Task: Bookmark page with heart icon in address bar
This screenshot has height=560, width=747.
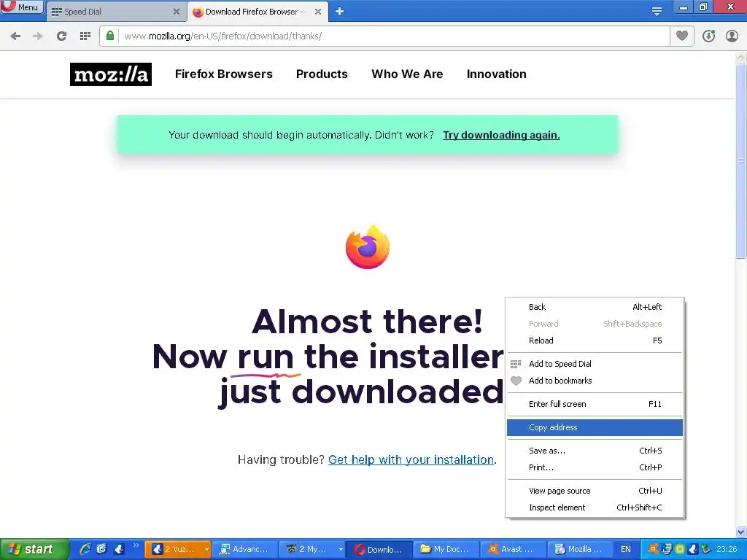Action: tap(682, 36)
